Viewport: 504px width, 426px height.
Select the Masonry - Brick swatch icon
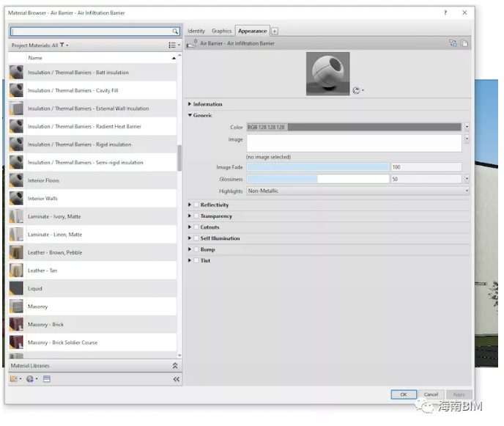(16, 325)
